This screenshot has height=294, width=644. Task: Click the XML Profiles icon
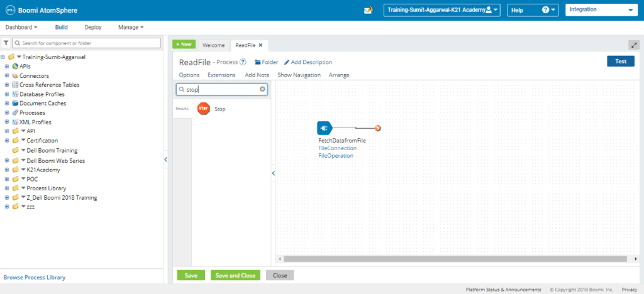coord(15,122)
